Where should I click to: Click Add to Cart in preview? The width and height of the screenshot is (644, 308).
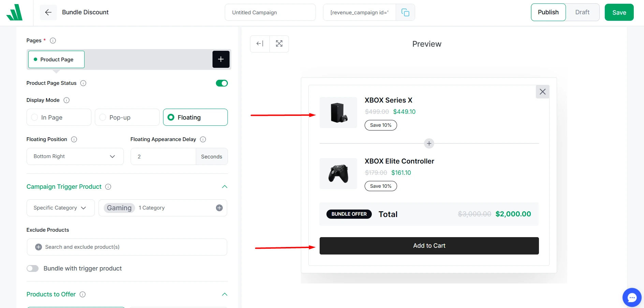click(429, 246)
